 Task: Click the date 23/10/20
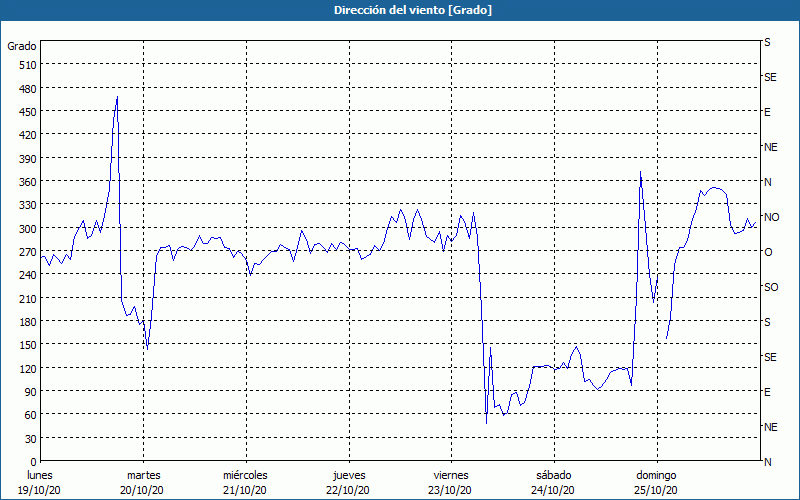[x=449, y=490]
